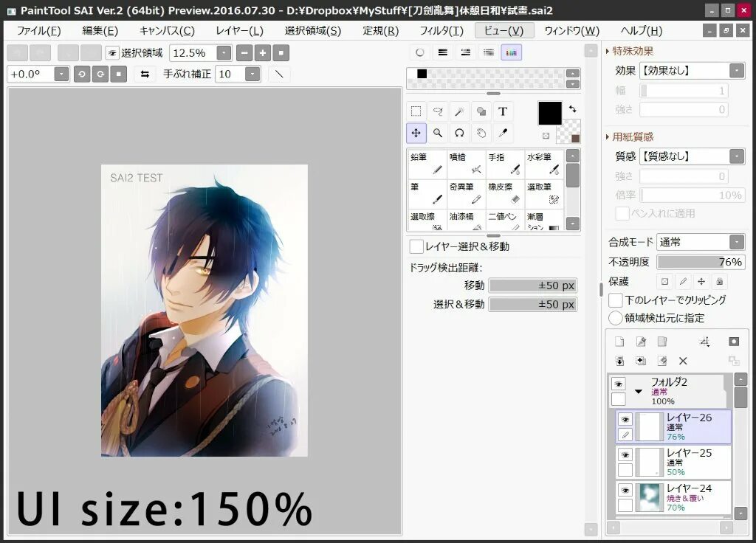This screenshot has height=543, width=756.
Task: Rotate view counterclockwise
Action: pos(81,75)
